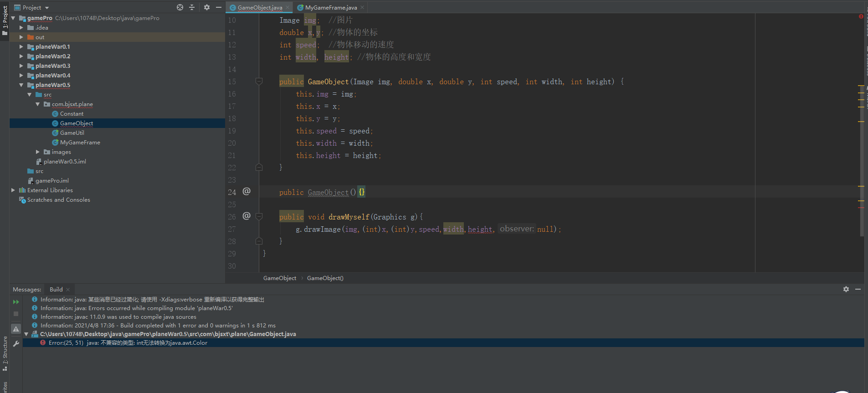868x393 pixels.
Task: Click GameObject() breadcrumb item
Action: 325,278
